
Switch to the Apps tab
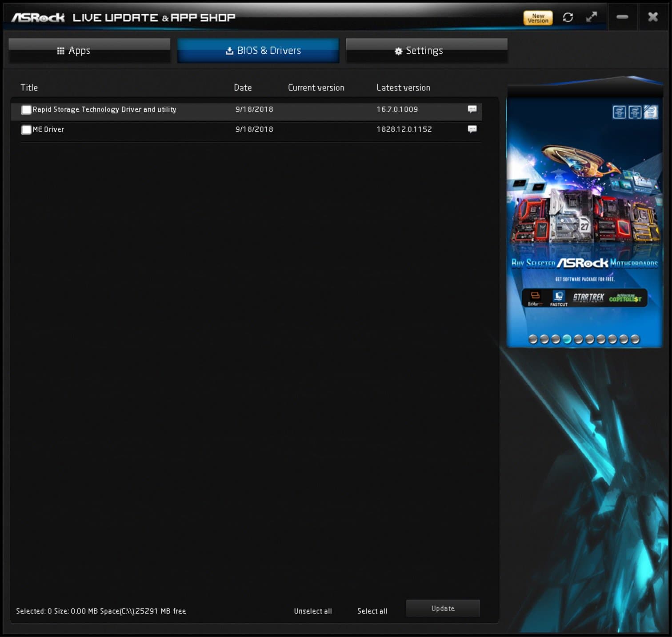[89, 51]
